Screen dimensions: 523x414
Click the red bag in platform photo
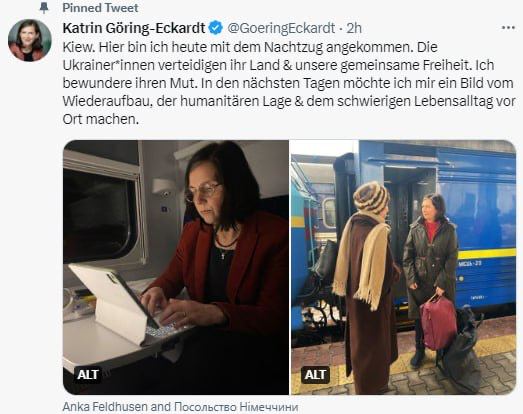pos(438,323)
